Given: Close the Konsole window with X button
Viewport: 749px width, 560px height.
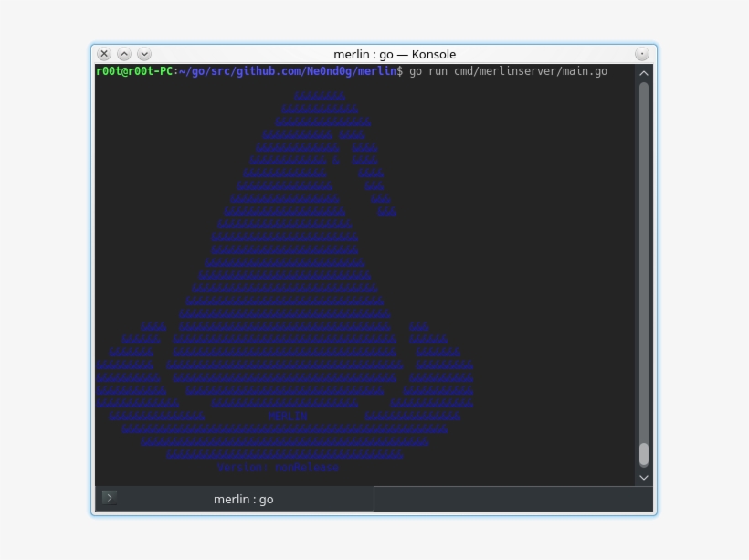Looking at the screenshot, I should [104, 55].
